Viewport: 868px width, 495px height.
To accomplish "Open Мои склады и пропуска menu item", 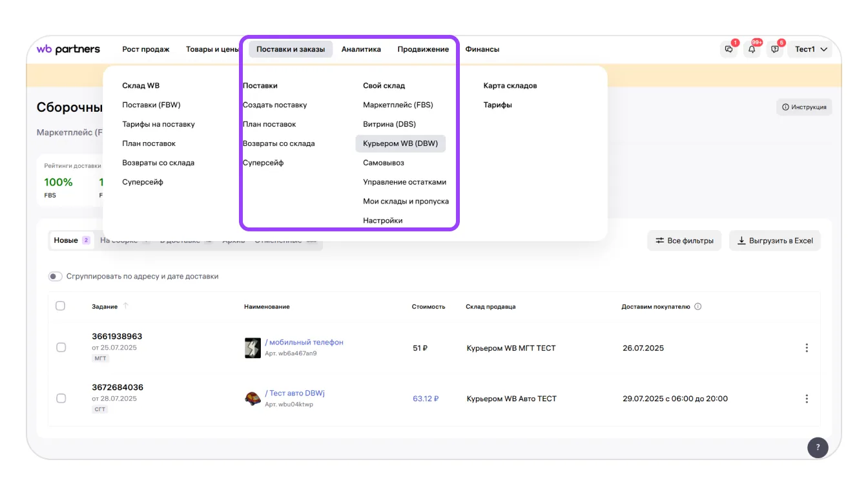I will coord(406,201).
